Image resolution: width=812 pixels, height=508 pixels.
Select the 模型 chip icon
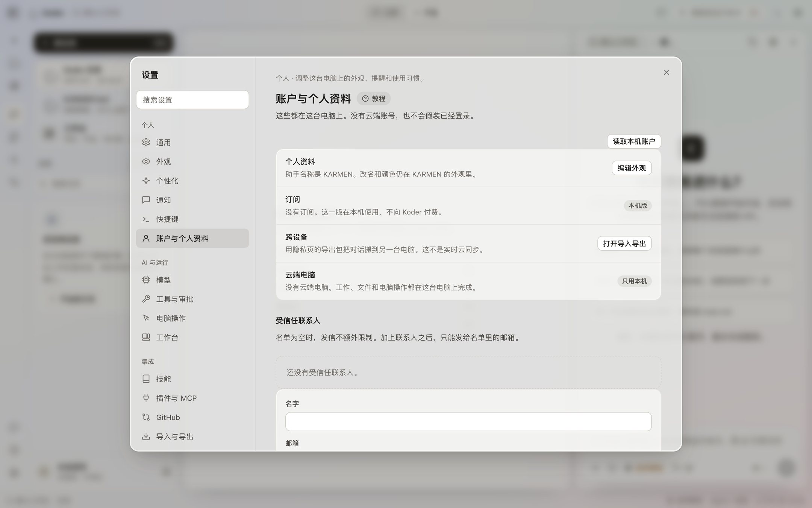coord(146,280)
